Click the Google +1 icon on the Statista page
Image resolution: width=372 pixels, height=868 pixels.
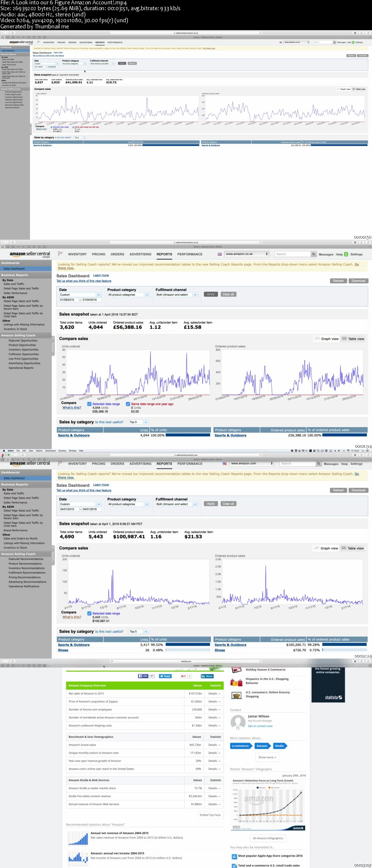coord(183,676)
